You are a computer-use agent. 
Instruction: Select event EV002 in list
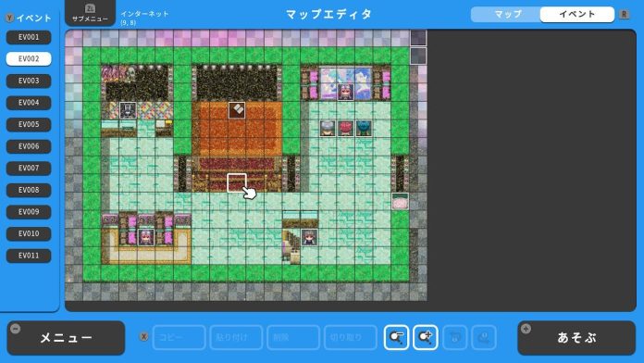29,58
